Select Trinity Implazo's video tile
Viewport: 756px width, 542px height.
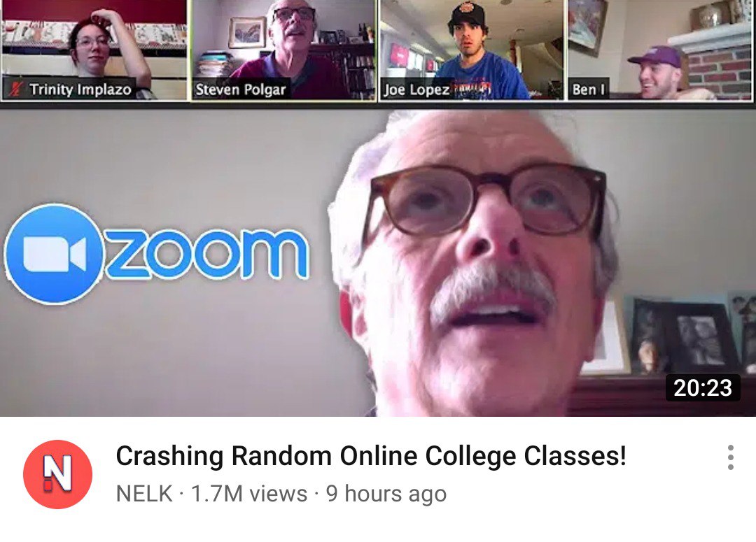pos(94,50)
